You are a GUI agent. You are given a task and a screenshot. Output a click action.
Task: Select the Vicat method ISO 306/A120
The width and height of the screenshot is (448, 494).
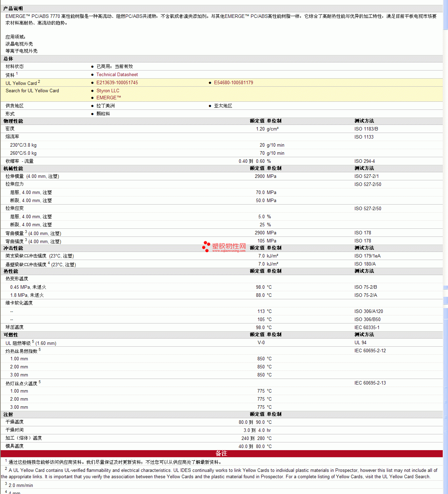(369, 311)
